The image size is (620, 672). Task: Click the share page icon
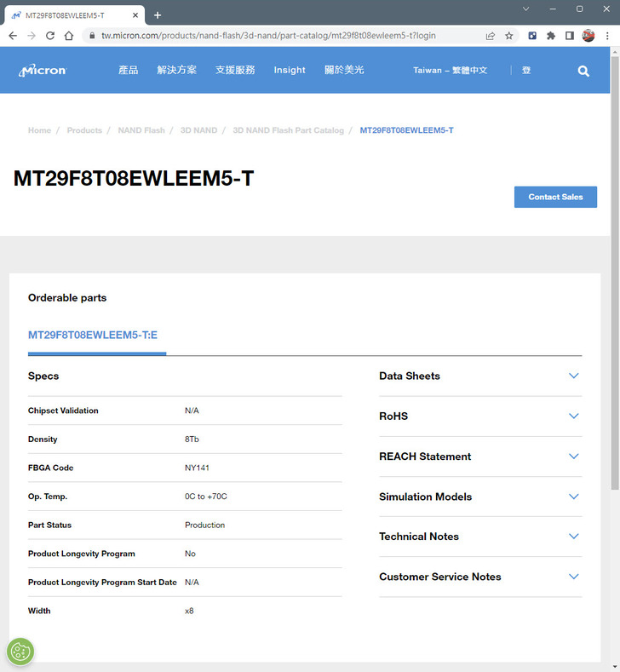point(491,36)
